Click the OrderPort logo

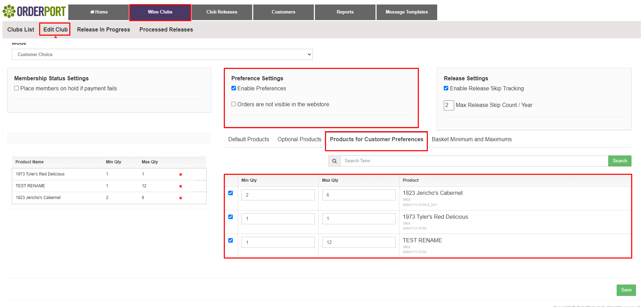coord(34,11)
